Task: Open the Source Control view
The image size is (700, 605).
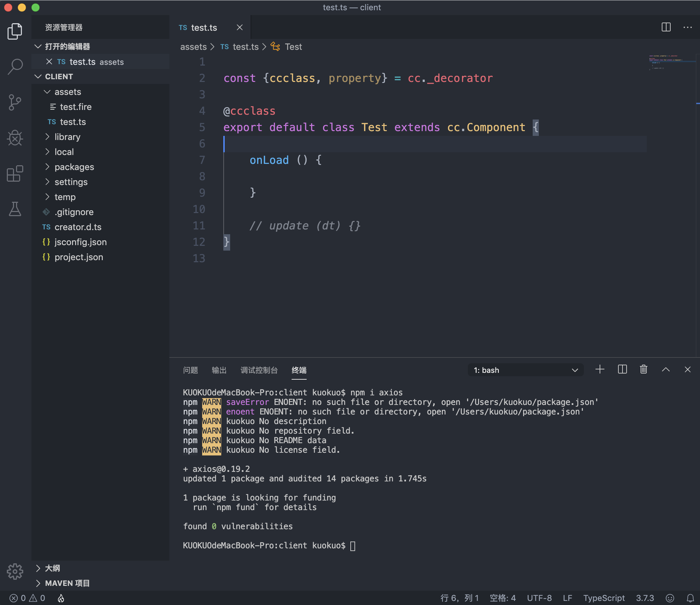Action: [15, 102]
